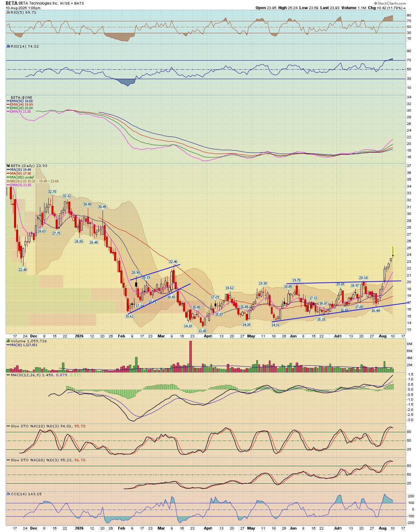
Task: Click the 13.43 low price annotation
Action: (x=202, y=331)
